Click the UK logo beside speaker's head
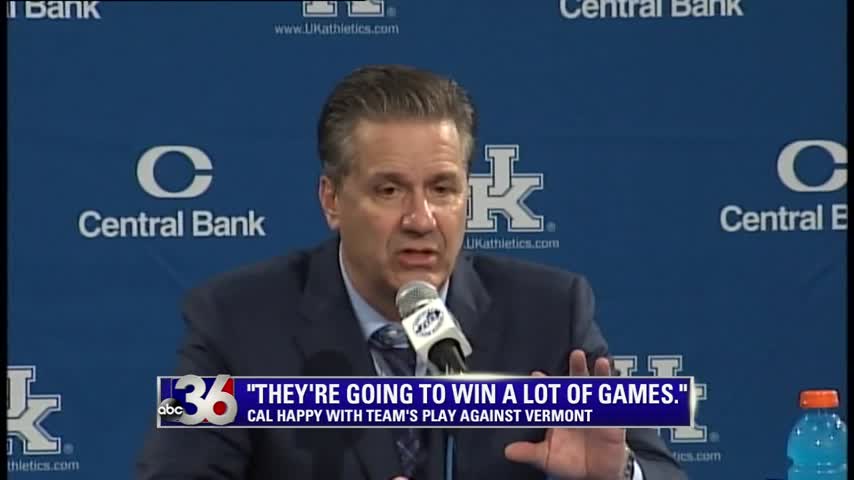The height and width of the screenshot is (480, 854). [505, 188]
